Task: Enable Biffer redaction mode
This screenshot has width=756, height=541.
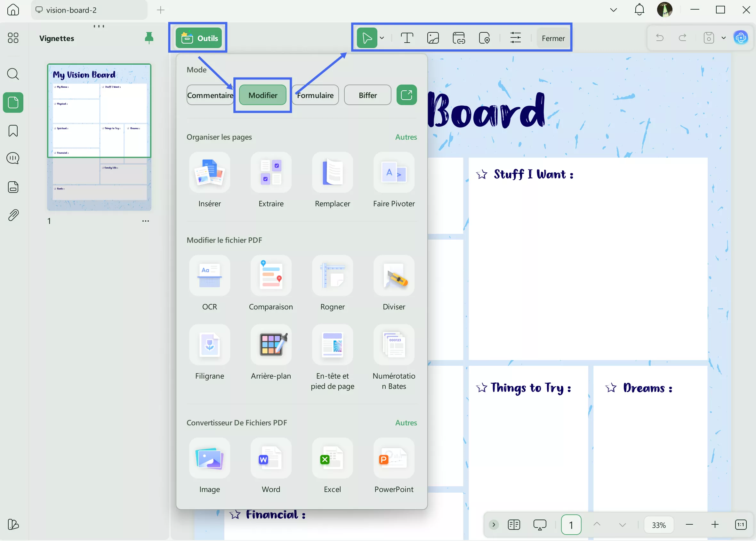Action: point(367,95)
